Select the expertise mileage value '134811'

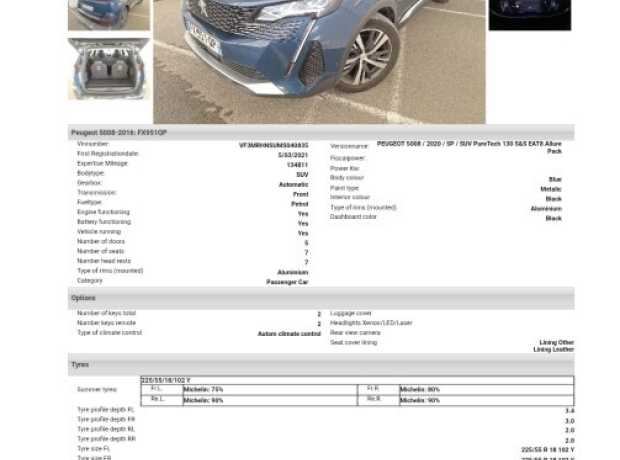297,165
